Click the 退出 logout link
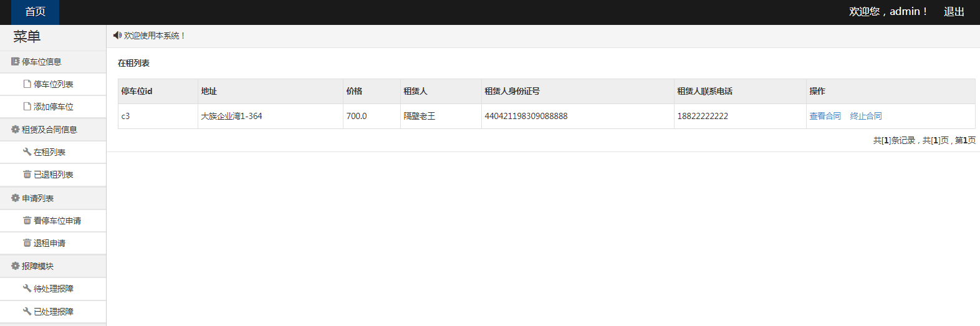 954,12
